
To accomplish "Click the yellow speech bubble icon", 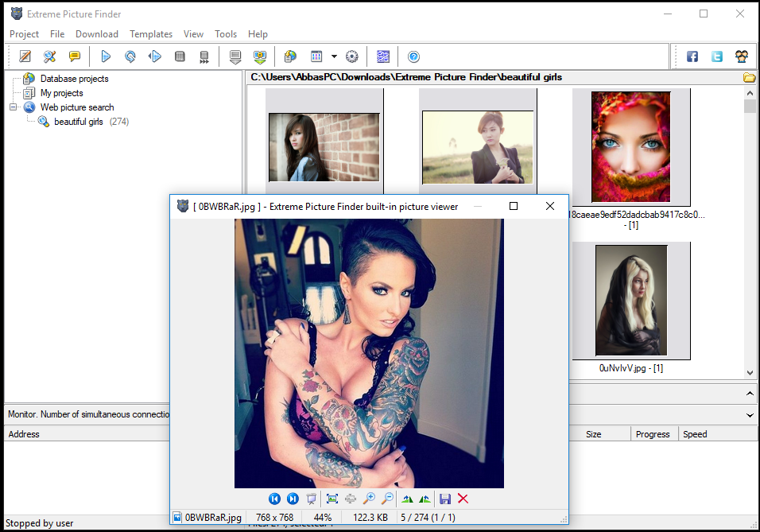I will pos(74,56).
